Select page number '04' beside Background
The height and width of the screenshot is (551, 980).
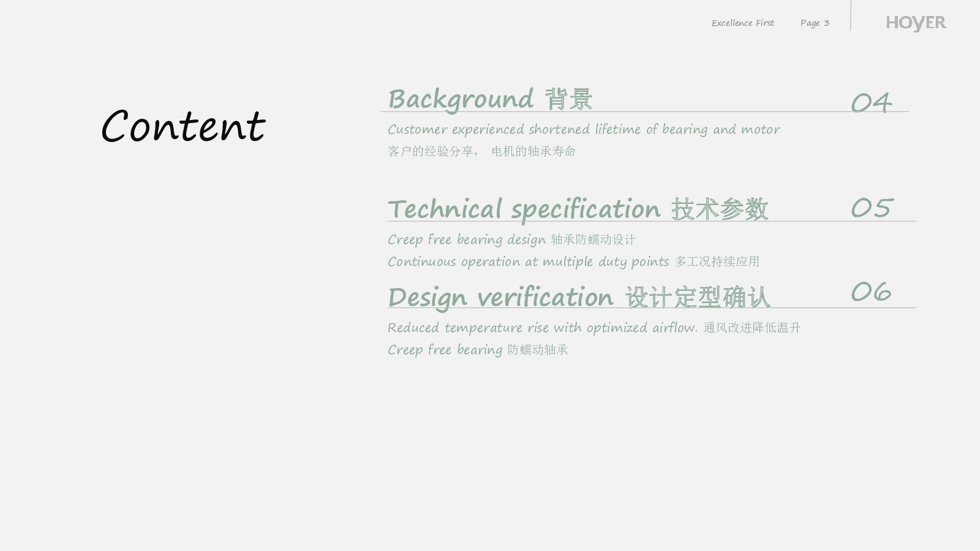[871, 103]
